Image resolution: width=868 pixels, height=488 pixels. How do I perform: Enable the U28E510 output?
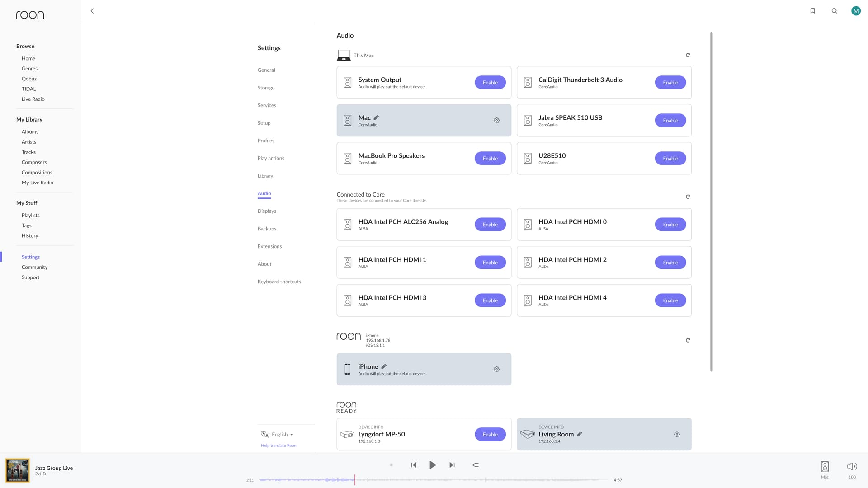[670, 158]
